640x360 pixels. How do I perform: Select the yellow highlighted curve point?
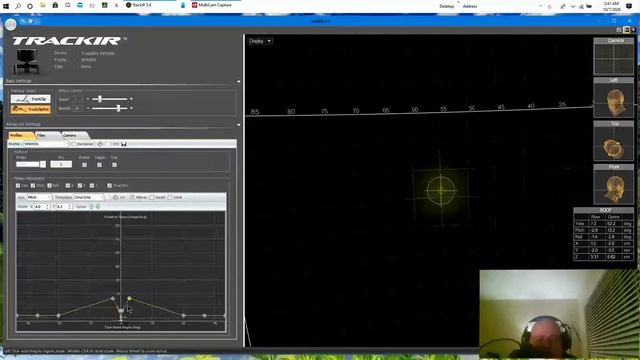point(129,299)
